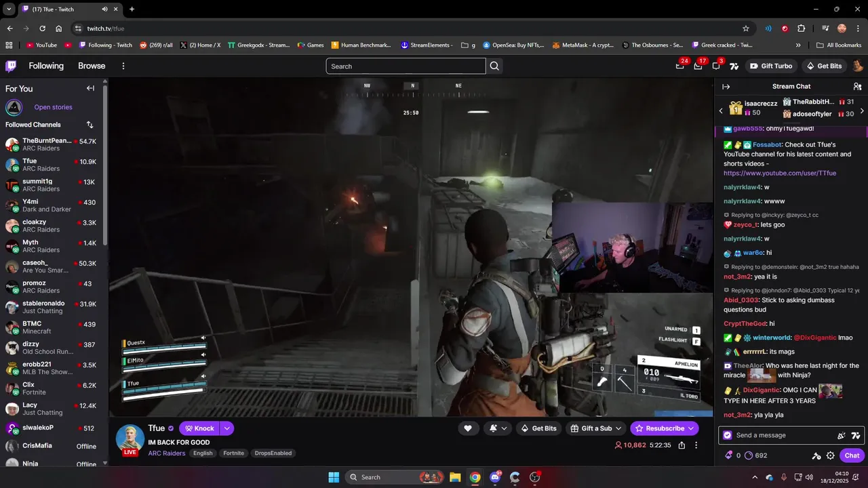Open the caseoh_ channel in sidebar

pos(52,267)
